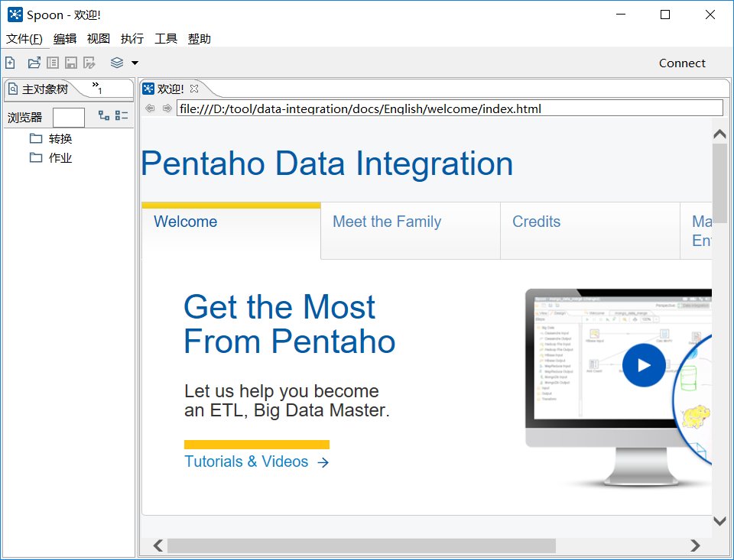The width and height of the screenshot is (734, 560).
Task: Click the vertical scrollbar down arrow
Action: tap(719, 521)
